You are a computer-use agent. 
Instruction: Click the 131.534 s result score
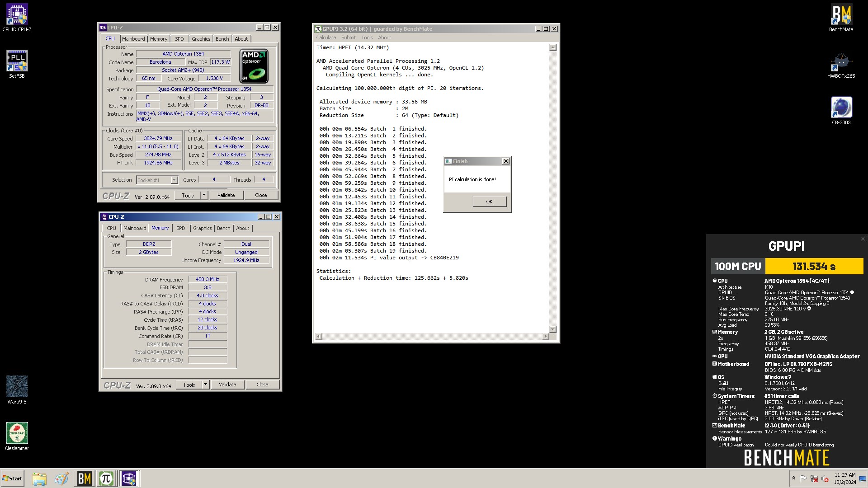tap(814, 266)
